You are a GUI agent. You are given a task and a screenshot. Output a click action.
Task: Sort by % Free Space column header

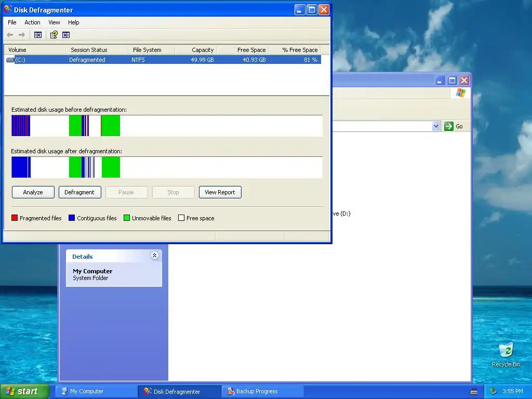click(x=295, y=50)
